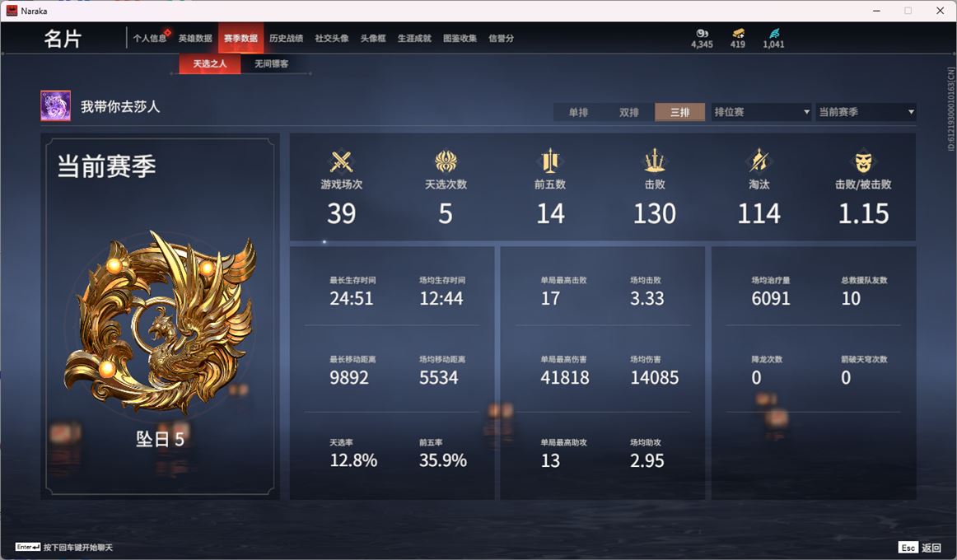Switch to the 无间镖客 sub-tab
The image size is (957, 560).
tap(272, 63)
